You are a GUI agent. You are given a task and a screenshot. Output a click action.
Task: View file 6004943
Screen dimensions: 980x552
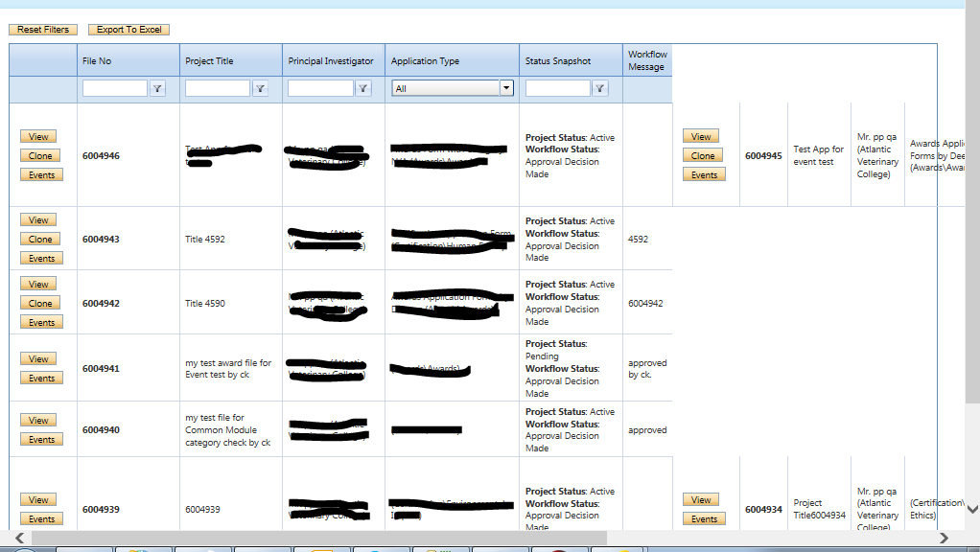pos(38,219)
